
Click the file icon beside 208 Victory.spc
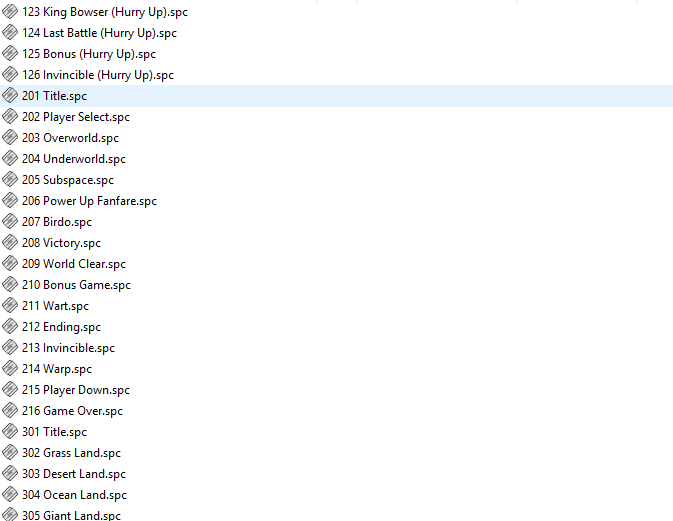click(x=10, y=242)
